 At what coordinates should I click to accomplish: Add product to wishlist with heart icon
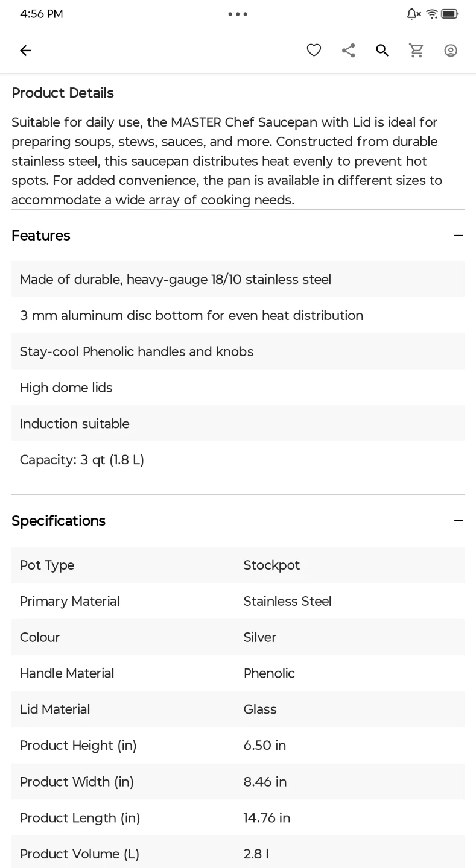tap(314, 51)
